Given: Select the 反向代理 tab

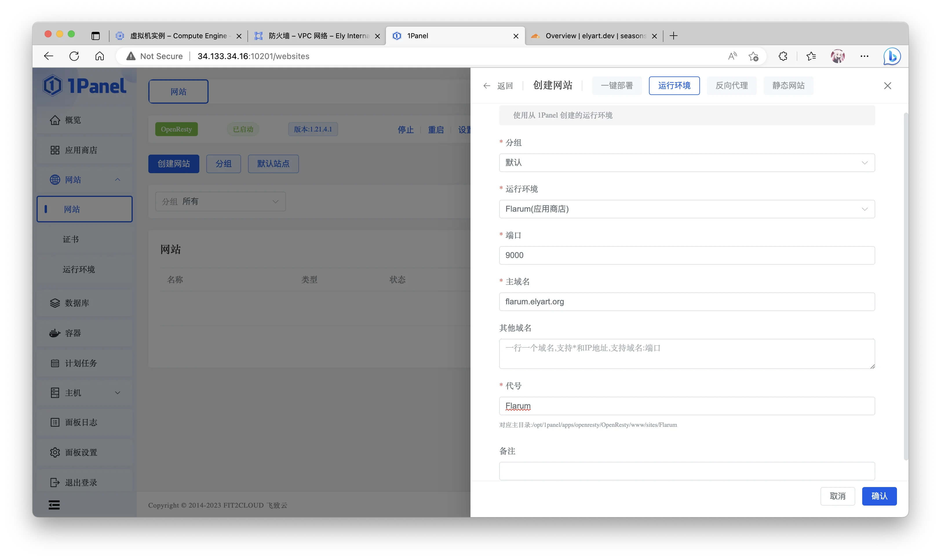Looking at the screenshot, I should point(732,86).
